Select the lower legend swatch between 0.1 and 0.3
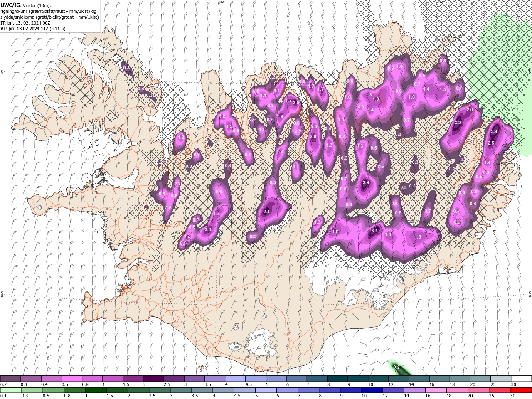This screenshot has width=532, height=399. tap(10, 390)
